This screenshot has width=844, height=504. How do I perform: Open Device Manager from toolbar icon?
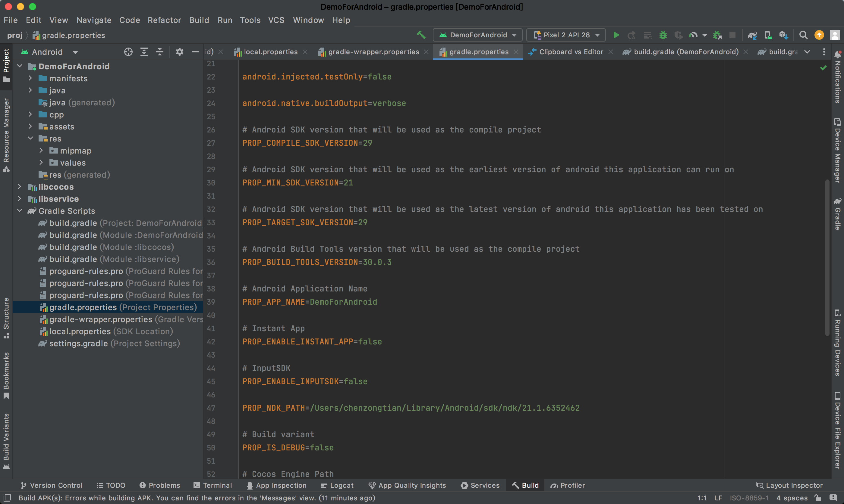(768, 35)
